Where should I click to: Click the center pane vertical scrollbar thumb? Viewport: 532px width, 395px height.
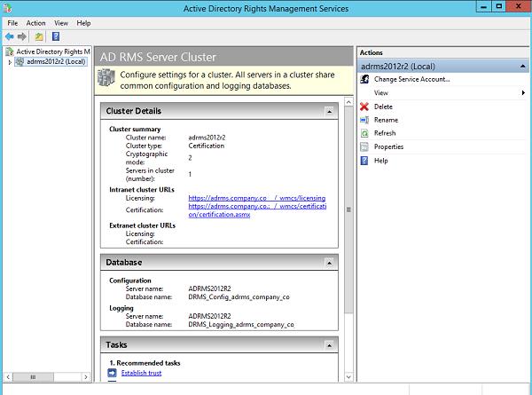tap(348, 209)
